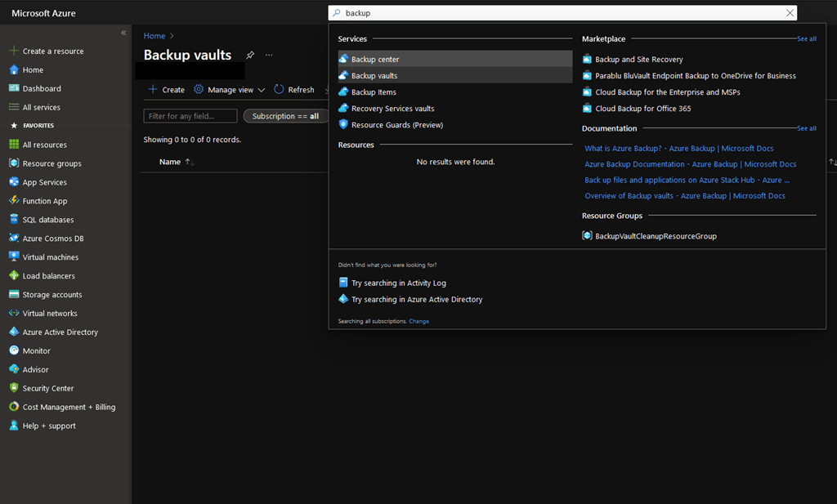Open the Dashboard icon in sidebar
Screen dimensions: 837x504
pyautogui.click(x=14, y=88)
